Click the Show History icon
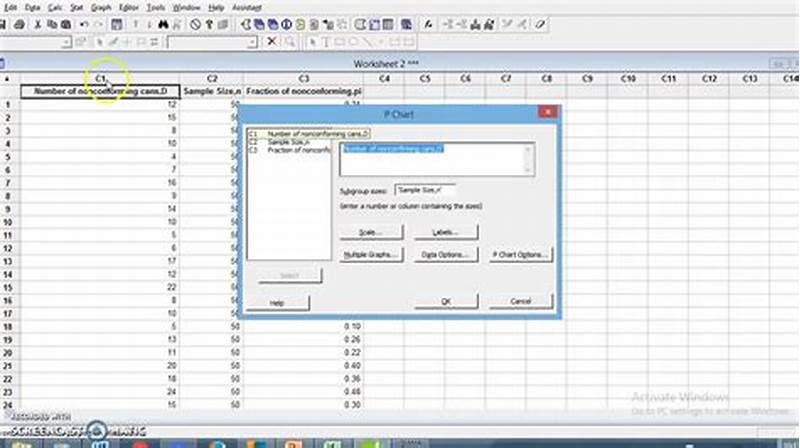This screenshot has width=800, height=448. click(301, 24)
